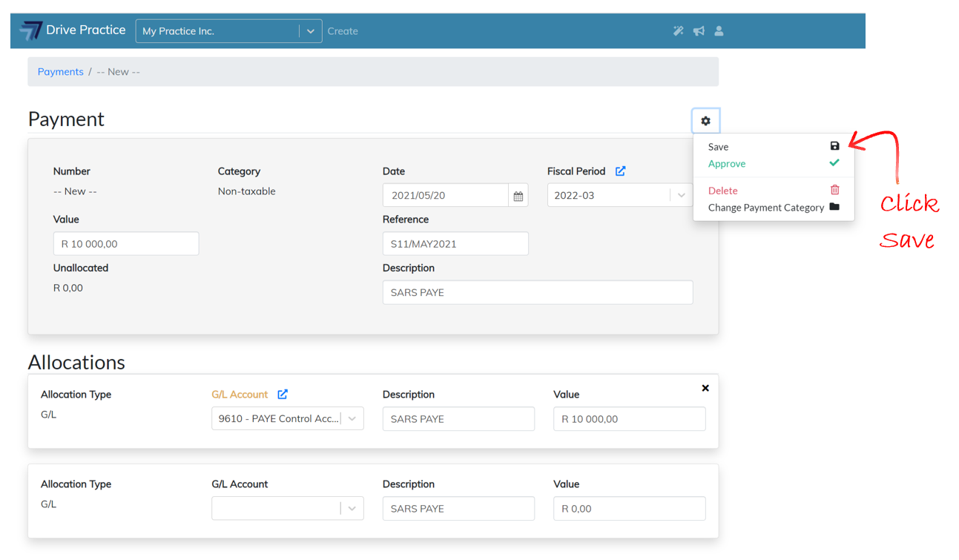Image resolution: width=959 pixels, height=560 pixels.
Task: Click the My Practice Inc. selector text
Action: (178, 31)
